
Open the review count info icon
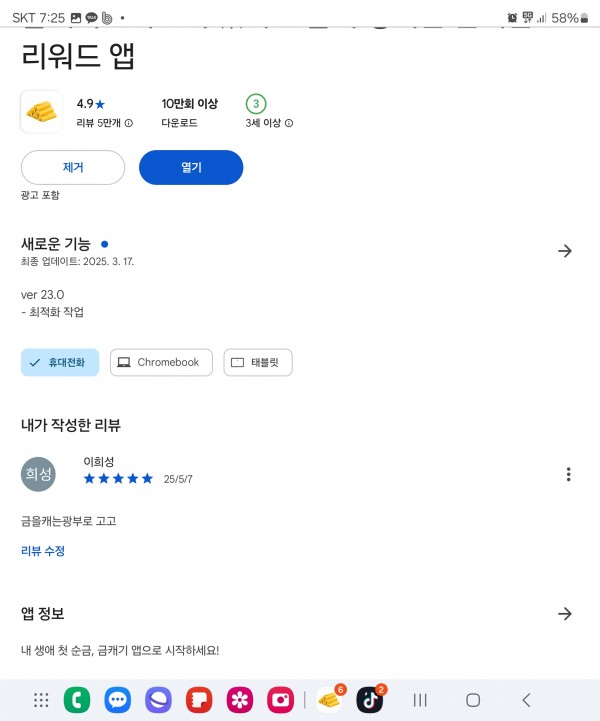129,123
